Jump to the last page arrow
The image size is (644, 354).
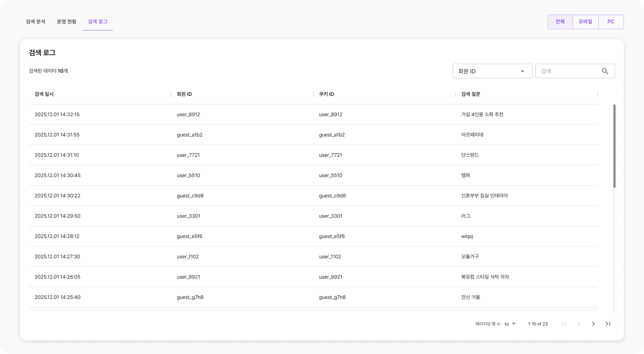pos(607,324)
